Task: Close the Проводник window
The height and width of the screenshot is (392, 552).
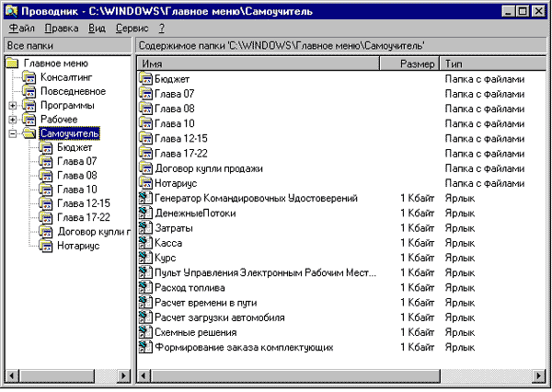Action: pyautogui.click(x=539, y=11)
